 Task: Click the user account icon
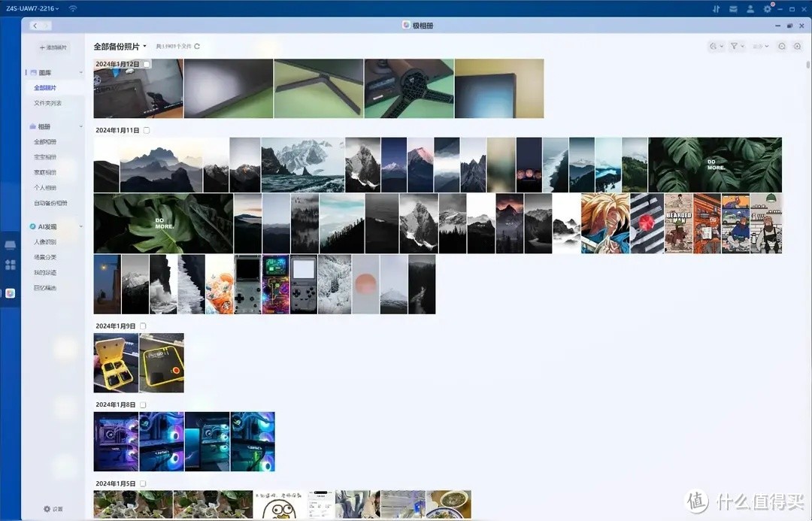750,8
